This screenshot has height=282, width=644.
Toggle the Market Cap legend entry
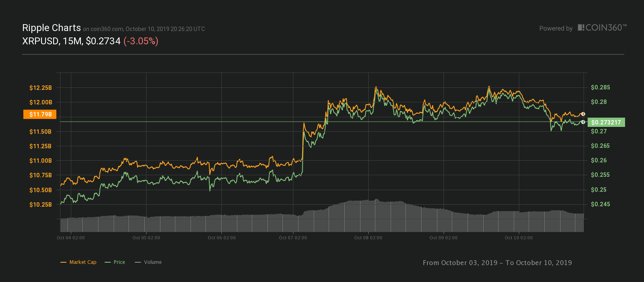(78, 262)
